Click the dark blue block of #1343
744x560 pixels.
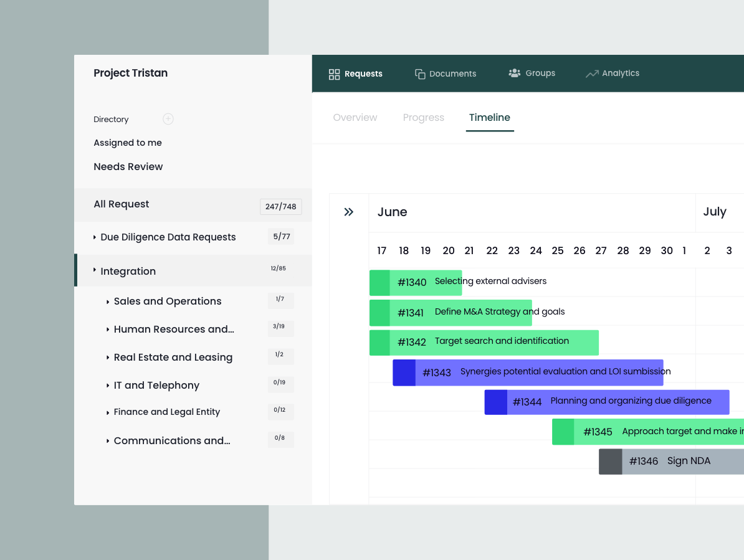pos(404,373)
